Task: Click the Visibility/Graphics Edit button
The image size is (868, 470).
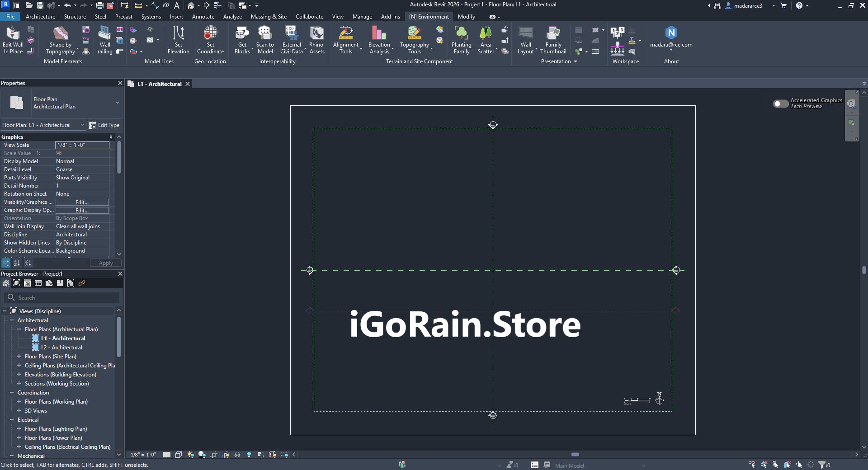Action: (82, 202)
